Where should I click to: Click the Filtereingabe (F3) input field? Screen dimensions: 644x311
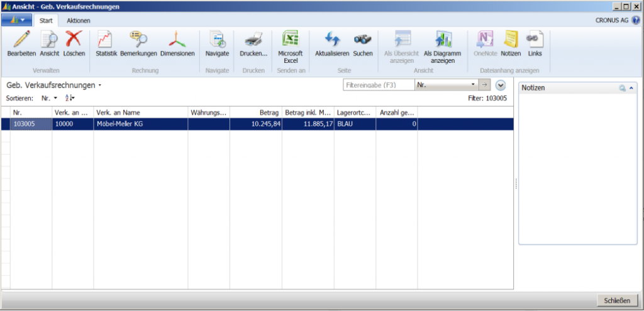pos(379,85)
